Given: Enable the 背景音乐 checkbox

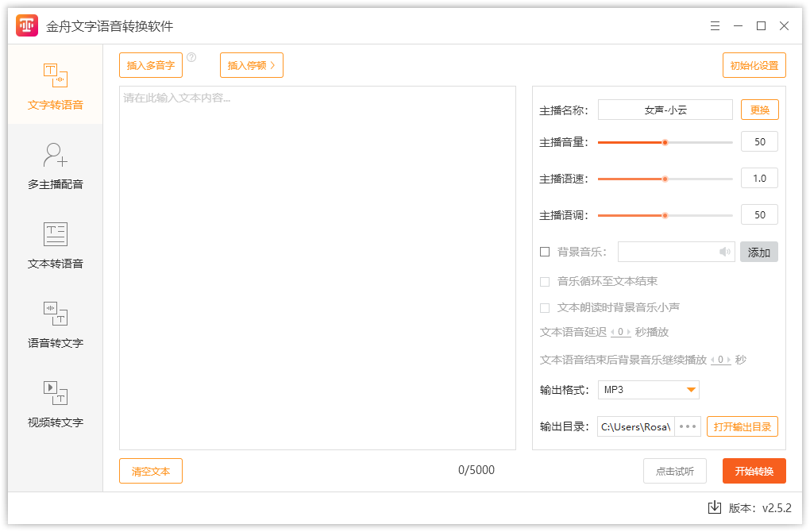Looking at the screenshot, I should [545, 251].
